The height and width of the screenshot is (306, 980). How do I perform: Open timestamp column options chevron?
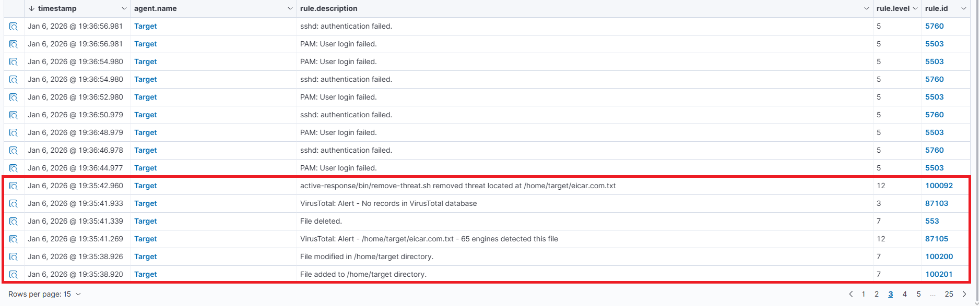[124, 8]
